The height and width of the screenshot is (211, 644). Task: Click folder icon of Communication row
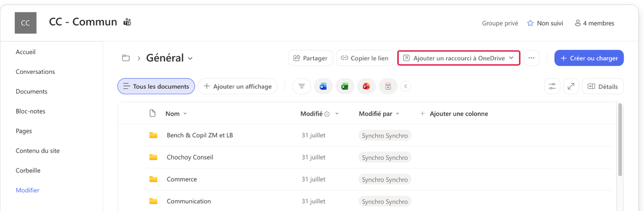point(153,201)
